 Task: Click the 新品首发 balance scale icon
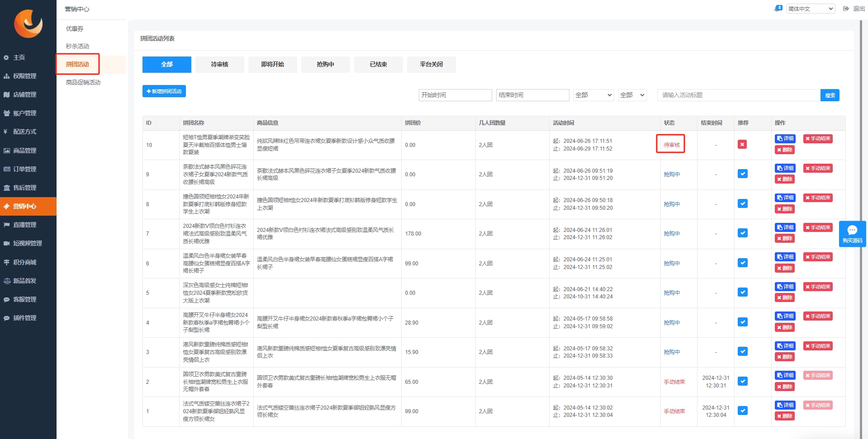click(x=6, y=281)
